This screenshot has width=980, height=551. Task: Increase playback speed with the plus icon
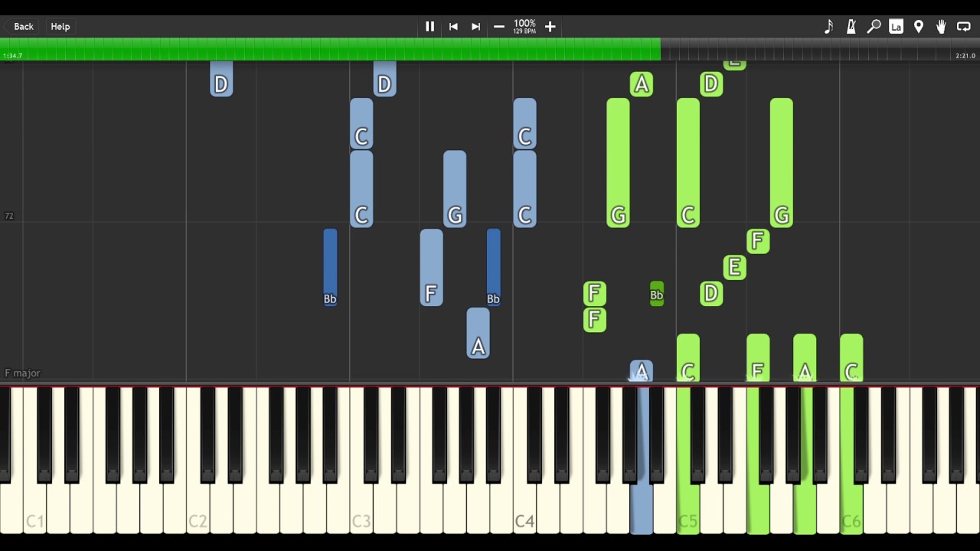tap(550, 27)
